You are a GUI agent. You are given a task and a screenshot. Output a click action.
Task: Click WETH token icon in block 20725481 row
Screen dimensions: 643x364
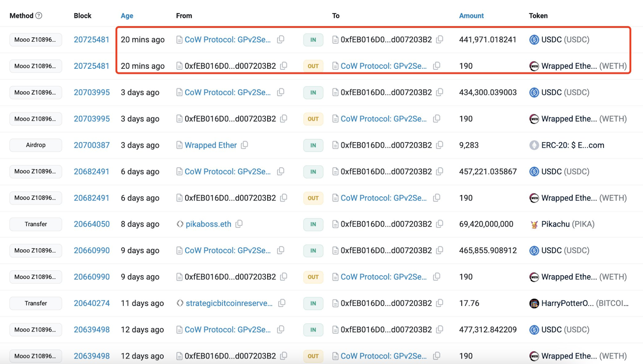534,66
